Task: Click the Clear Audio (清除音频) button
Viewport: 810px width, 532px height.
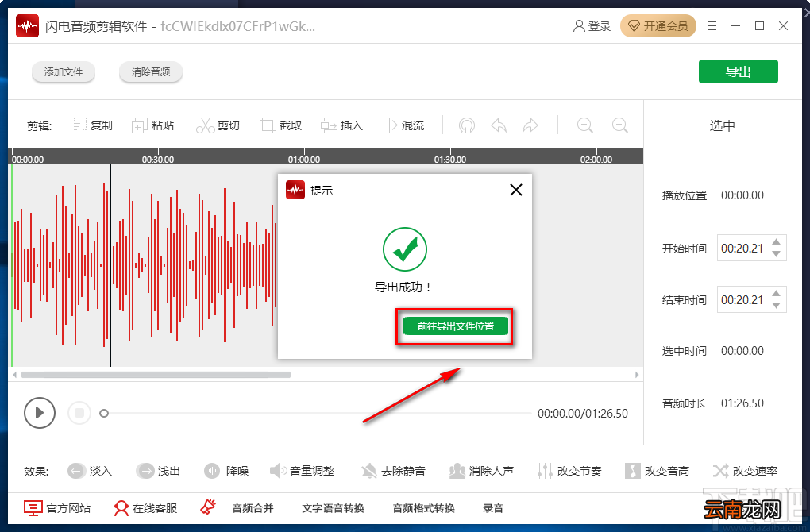Action: coord(151,71)
